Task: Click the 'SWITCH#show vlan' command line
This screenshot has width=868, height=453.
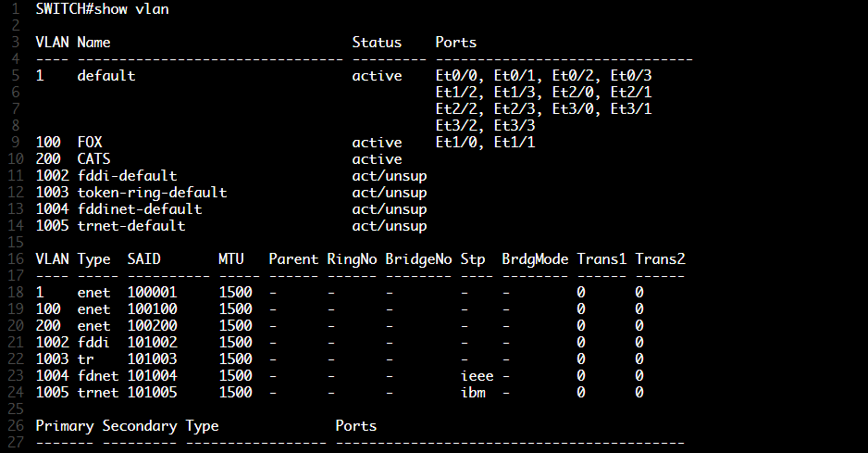Action: [103, 9]
